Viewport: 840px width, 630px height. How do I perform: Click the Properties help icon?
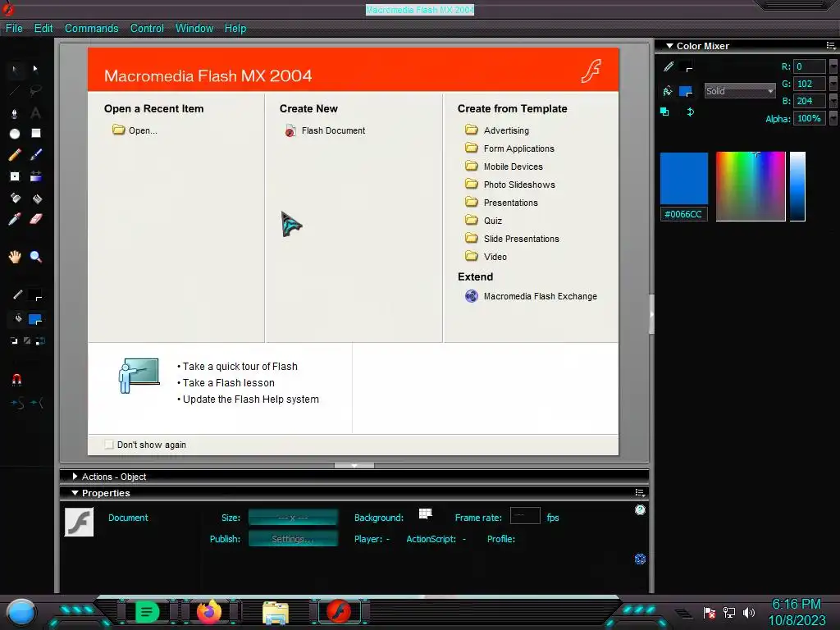pos(640,510)
